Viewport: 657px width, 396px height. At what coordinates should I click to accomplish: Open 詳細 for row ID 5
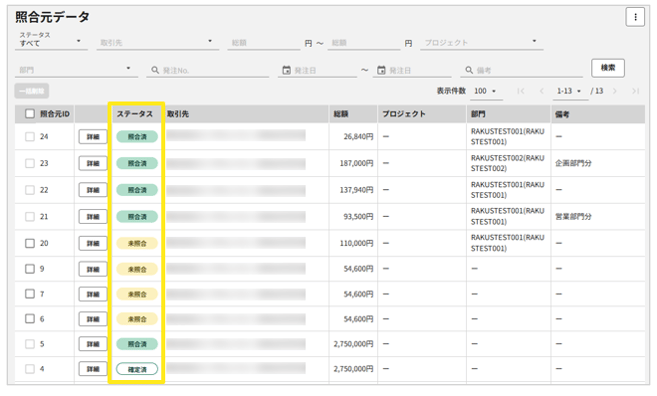[x=93, y=344]
